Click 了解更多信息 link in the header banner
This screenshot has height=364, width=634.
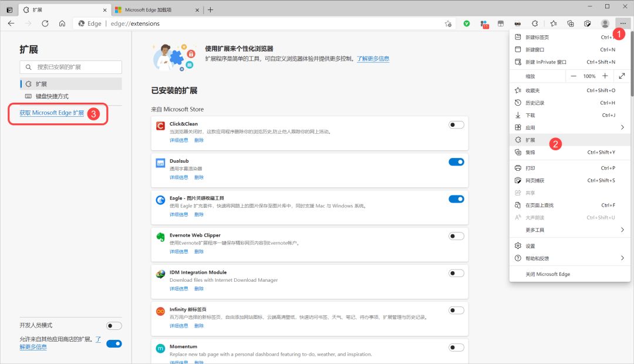click(x=373, y=59)
